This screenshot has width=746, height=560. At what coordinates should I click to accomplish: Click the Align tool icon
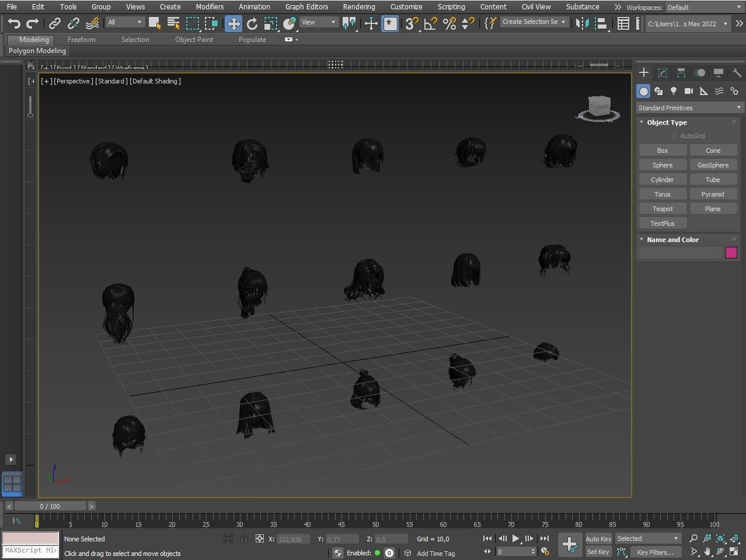[601, 23]
